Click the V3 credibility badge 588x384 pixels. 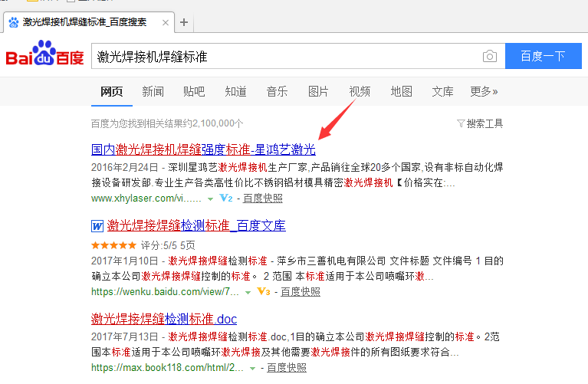(264, 291)
